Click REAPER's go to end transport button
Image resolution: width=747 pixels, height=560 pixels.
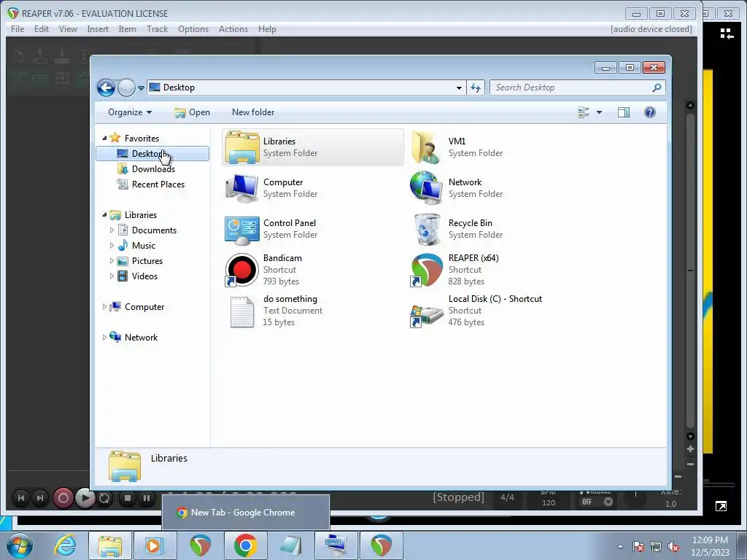coord(40,498)
